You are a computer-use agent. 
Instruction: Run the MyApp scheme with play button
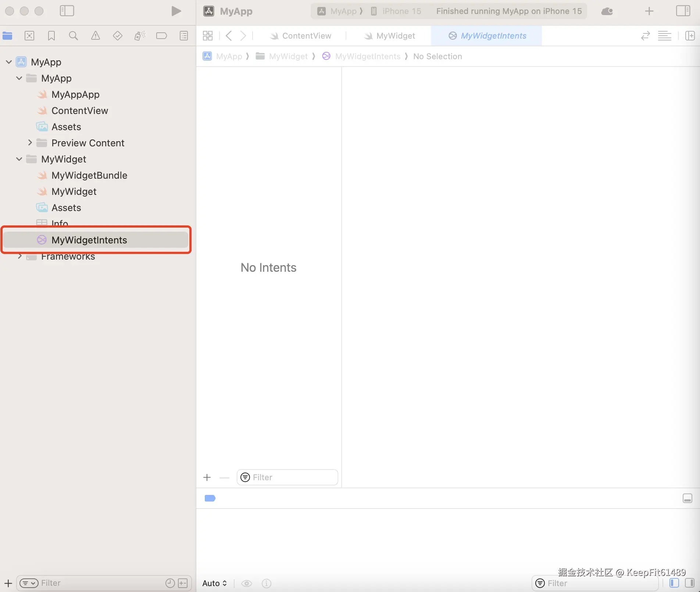[x=176, y=11]
